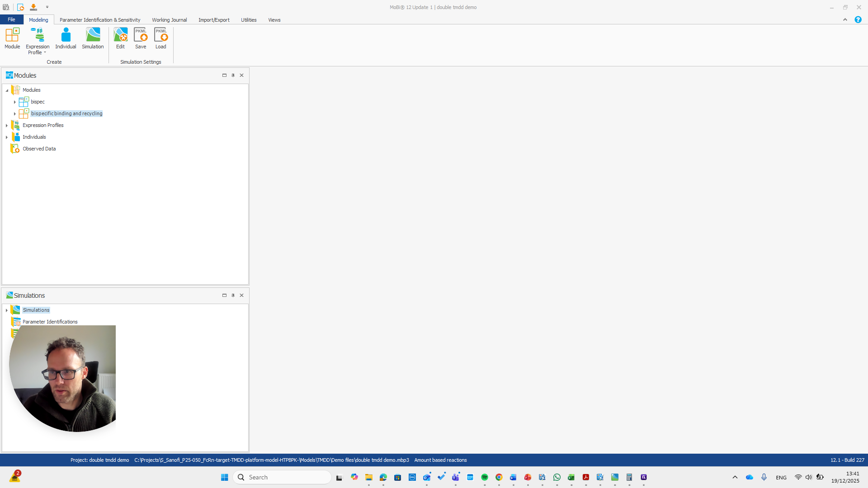Create a new Module from the ribbon
Viewport: 868px width, 488px height.
click(12, 38)
